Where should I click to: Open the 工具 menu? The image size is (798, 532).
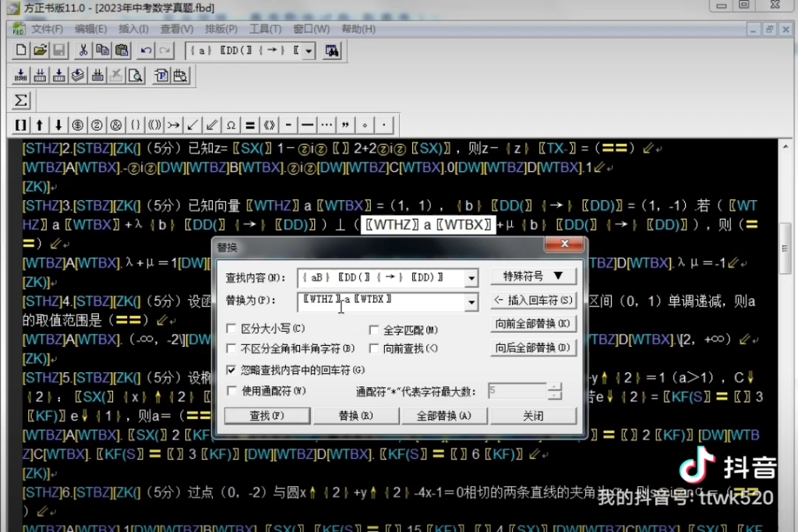coord(265,29)
